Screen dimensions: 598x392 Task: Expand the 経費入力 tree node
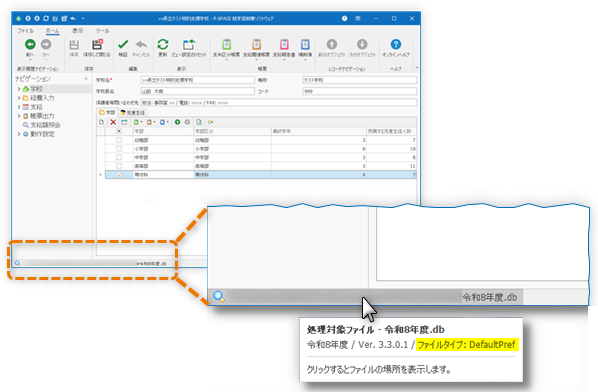19,98
